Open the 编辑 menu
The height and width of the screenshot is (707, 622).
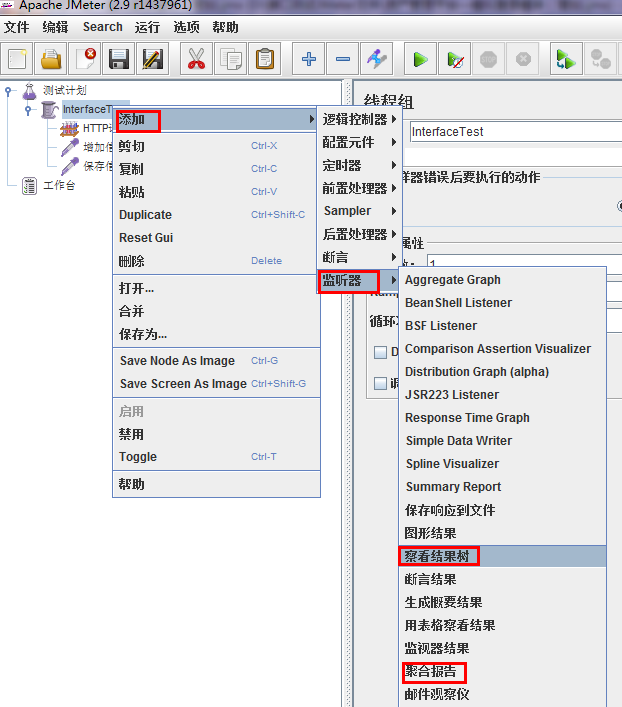coord(55,27)
